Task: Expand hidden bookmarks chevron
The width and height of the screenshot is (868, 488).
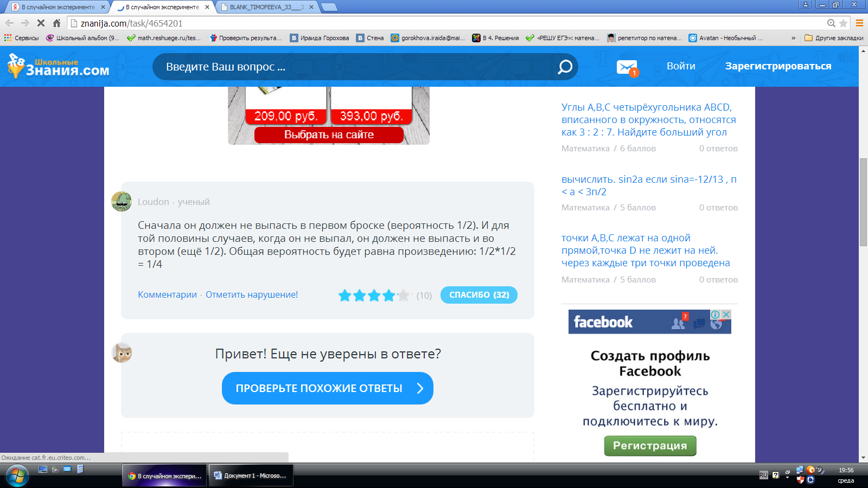Action: [794, 38]
